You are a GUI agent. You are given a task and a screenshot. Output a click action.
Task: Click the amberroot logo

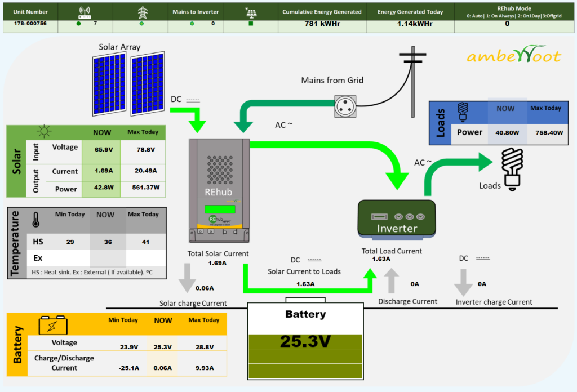point(514,55)
